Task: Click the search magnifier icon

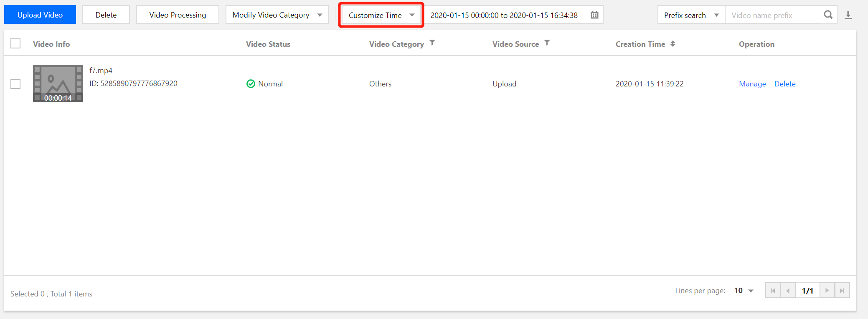Action: pos(828,15)
